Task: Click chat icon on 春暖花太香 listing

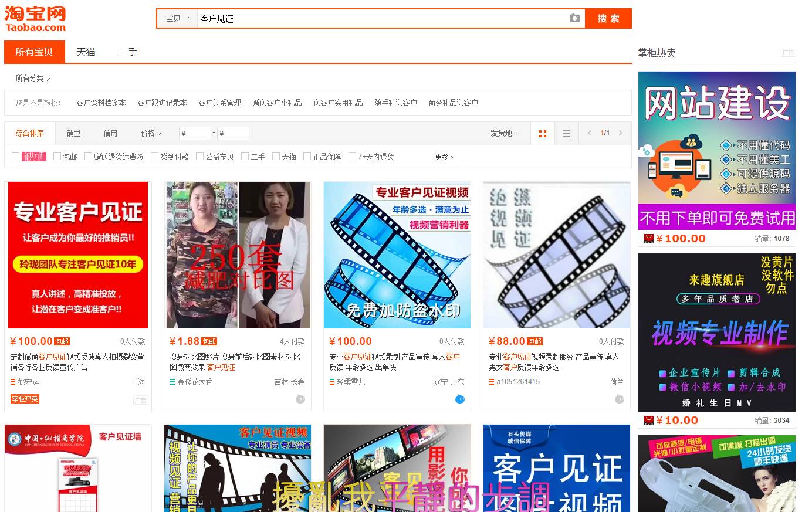Action: click(x=300, y=399)
